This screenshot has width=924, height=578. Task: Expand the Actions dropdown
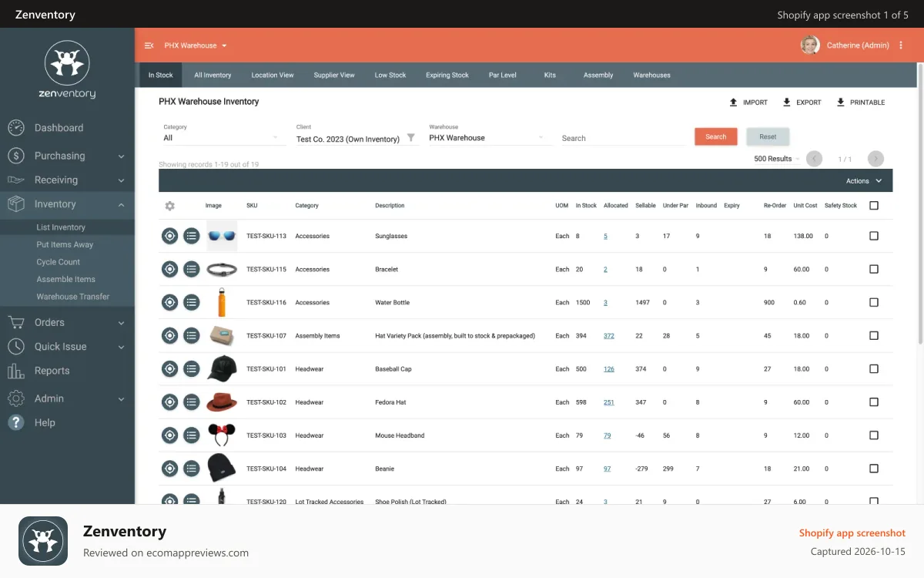click(863, 181)
